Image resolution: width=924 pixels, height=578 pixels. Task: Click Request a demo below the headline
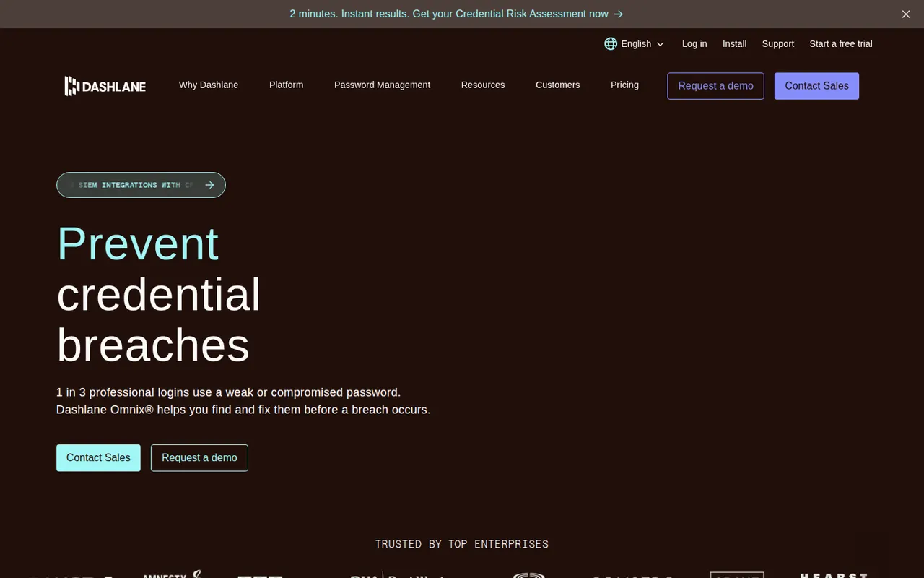tap(199, 457)
